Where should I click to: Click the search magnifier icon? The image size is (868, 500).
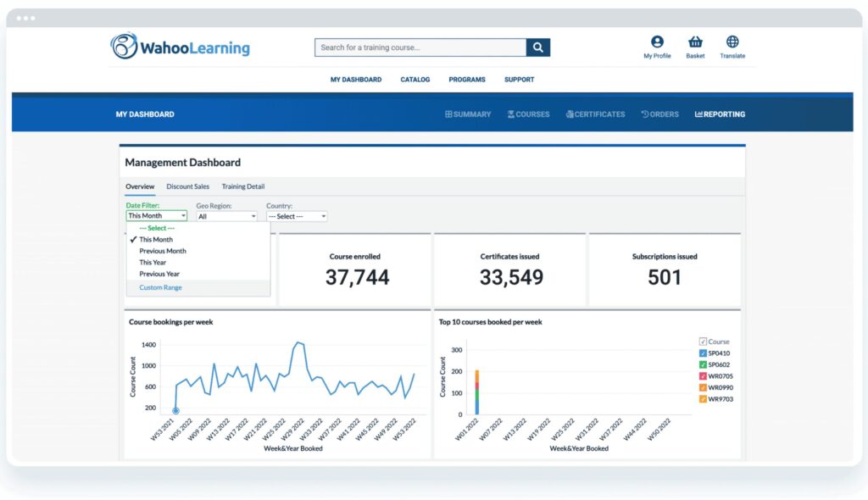click(x=538, y=47)
